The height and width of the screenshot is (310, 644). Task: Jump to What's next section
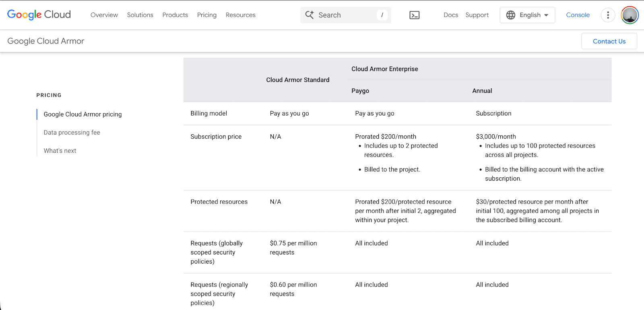60,151
